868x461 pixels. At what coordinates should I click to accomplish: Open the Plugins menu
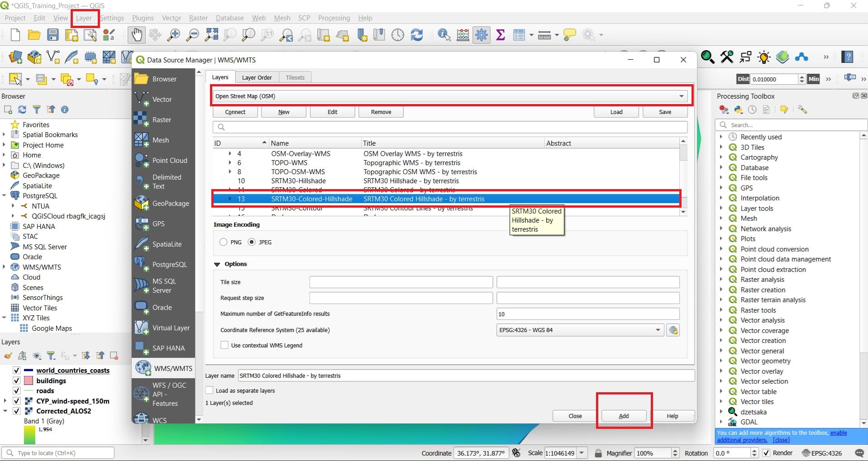[143, 18]
